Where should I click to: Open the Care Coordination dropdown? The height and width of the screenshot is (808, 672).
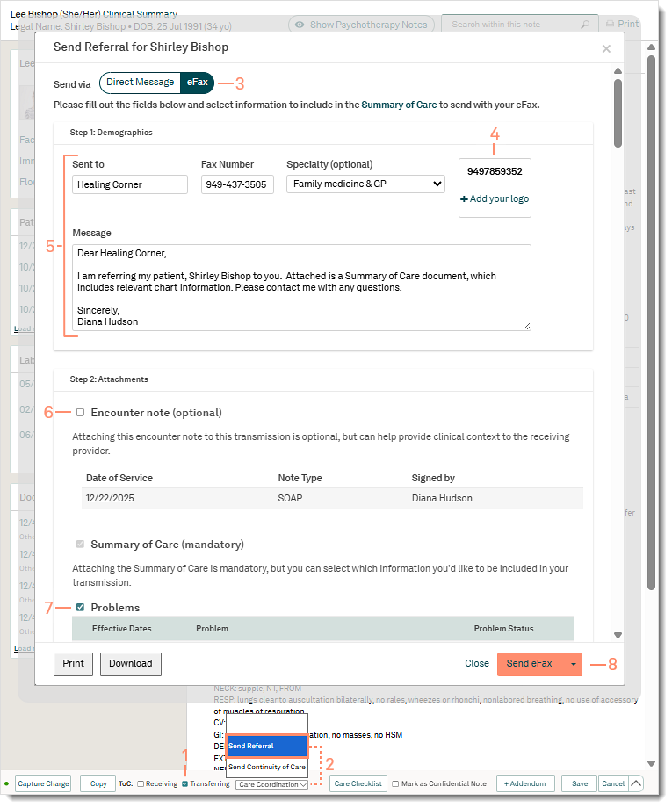272,784
